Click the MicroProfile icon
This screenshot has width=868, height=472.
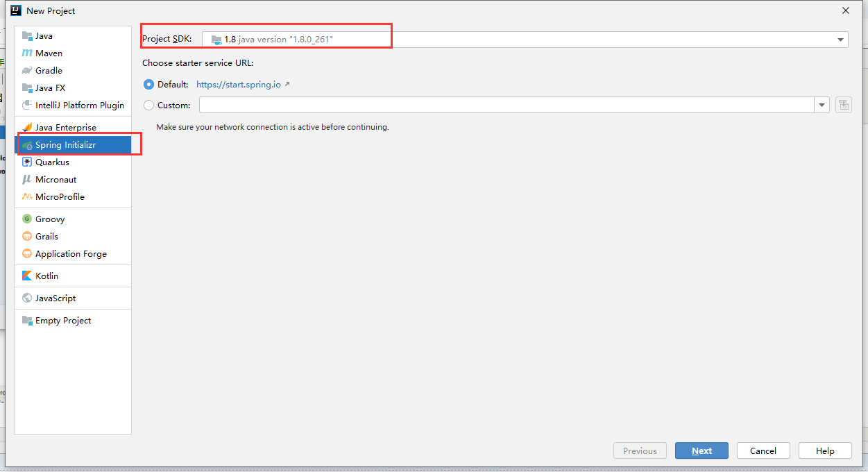coord(27,197)
